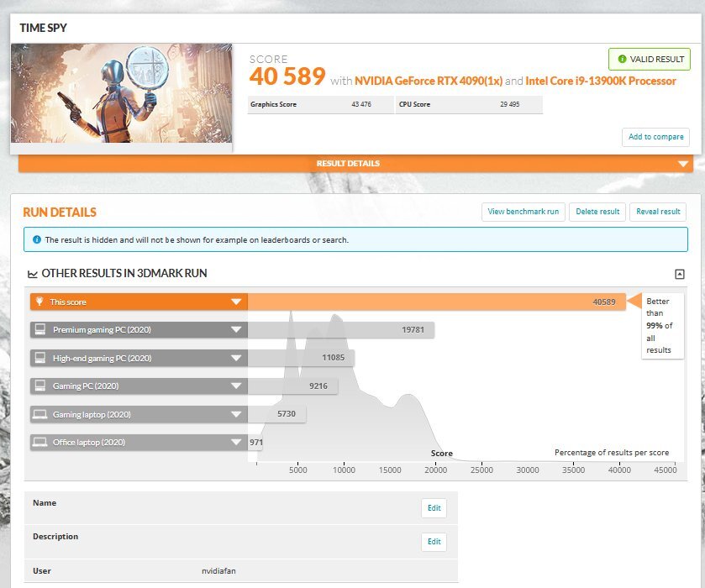Click the blue info icon in hidden-result notice
The height and width of the screenshot is (588, 705).
37,239
